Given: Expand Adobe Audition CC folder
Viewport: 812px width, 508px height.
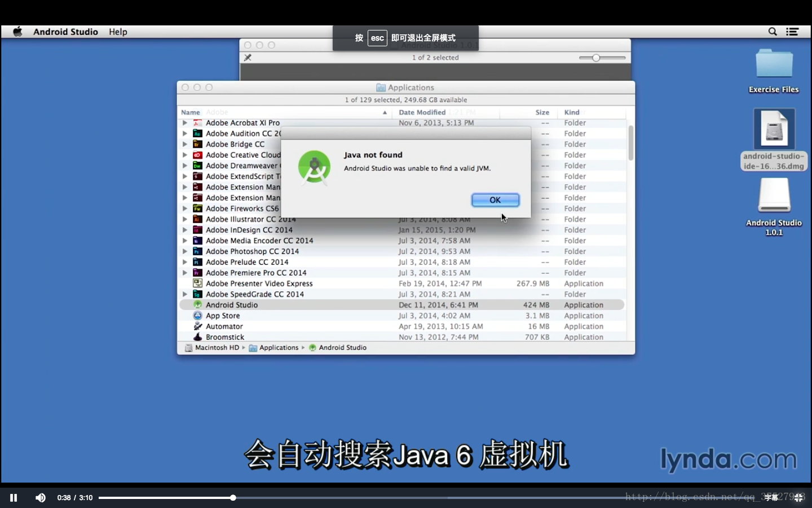Looking at the screenshot, I should pos(184,133).
